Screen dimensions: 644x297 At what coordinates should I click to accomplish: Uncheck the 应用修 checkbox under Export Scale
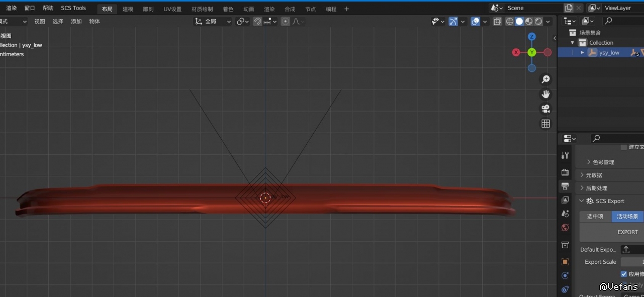(624, 274)
